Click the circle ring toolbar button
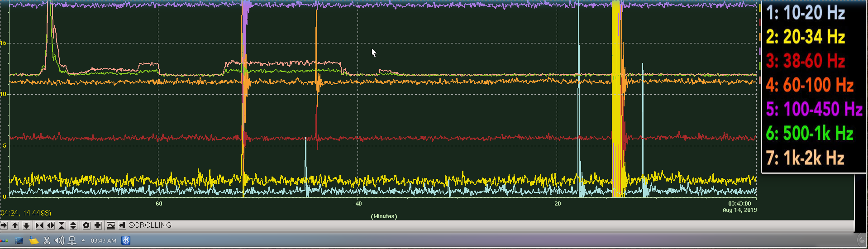Viewport: 868px width, 249px height. pos(86,225)
